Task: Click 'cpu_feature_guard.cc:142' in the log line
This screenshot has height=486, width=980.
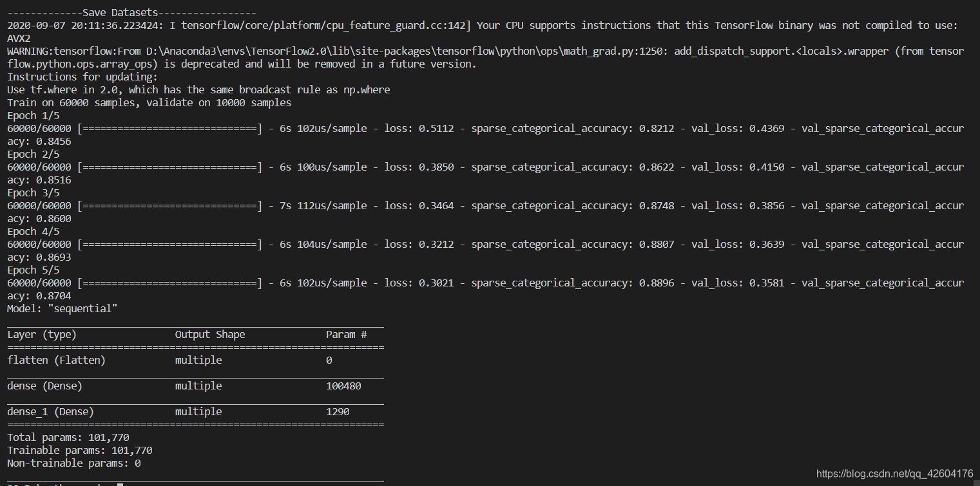Action: point(401,26)
